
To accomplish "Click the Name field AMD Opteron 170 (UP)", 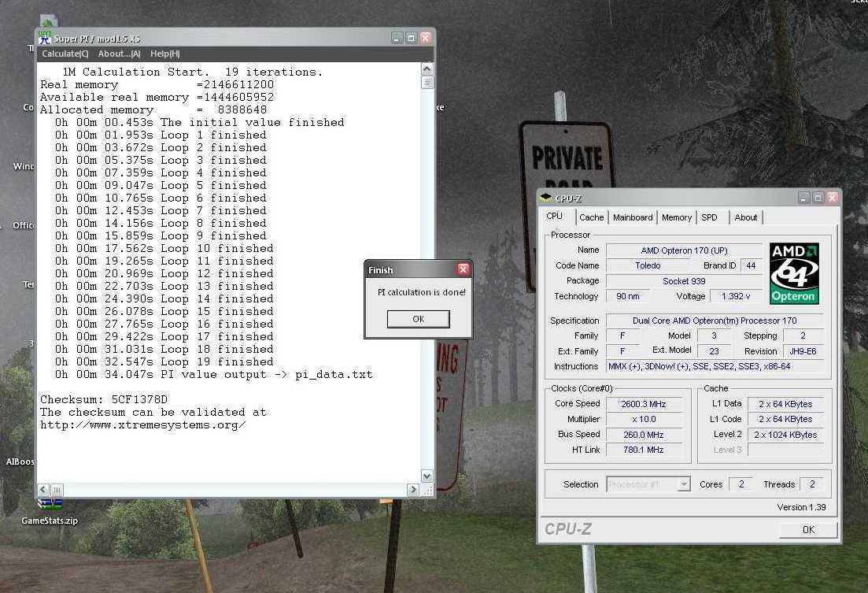I will click(684, 250).
